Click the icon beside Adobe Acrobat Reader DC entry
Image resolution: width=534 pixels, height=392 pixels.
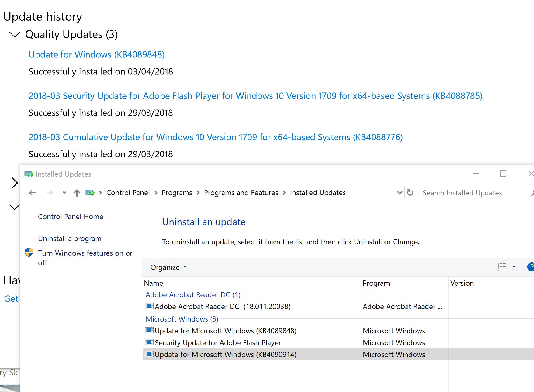click(149, 306)
